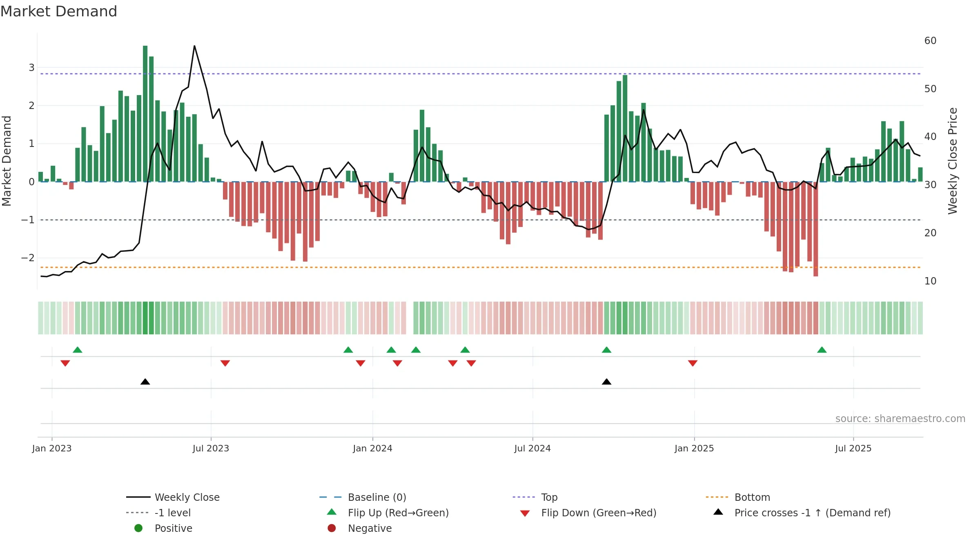980x551 pixels.
Task: Select the red Flip Down triangle beside Jan 2025
Action: (693, 363)
